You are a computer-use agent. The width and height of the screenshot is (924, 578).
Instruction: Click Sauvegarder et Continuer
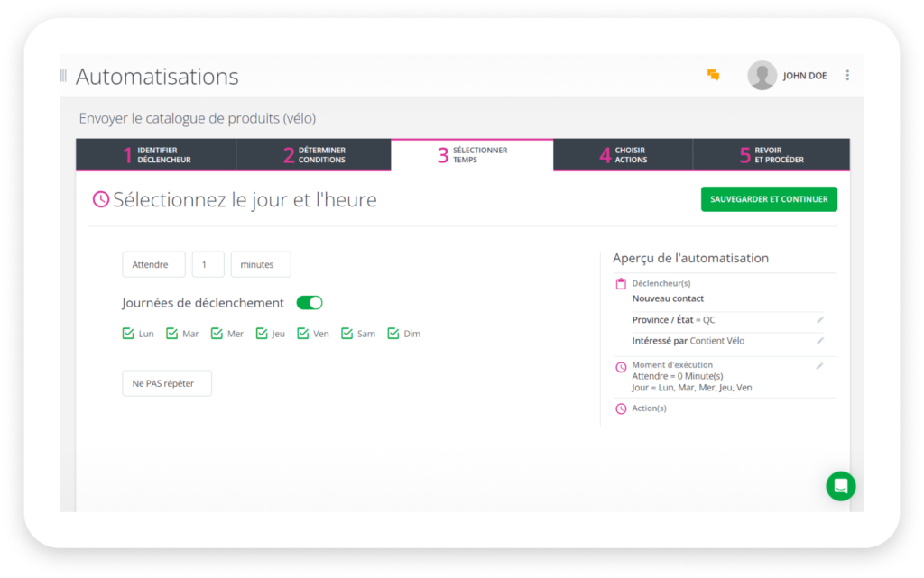coord(768,198)
